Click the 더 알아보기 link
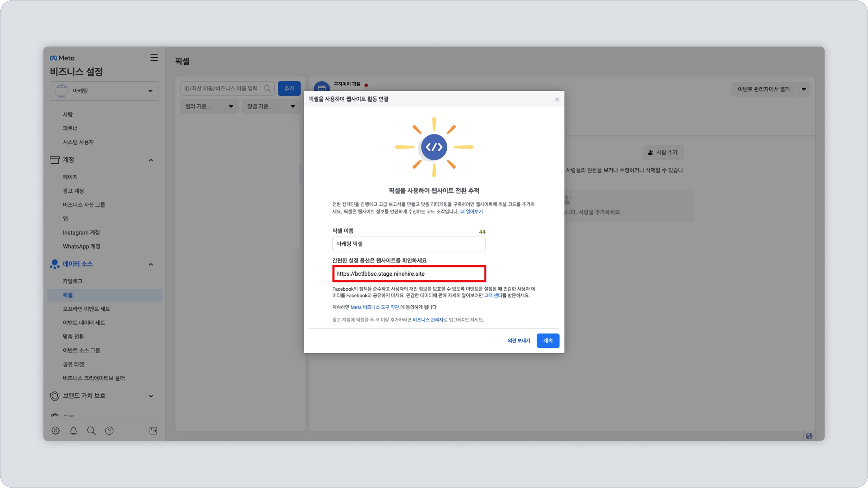The height and width of the screenshot is (488, 868). coord(471,212)
